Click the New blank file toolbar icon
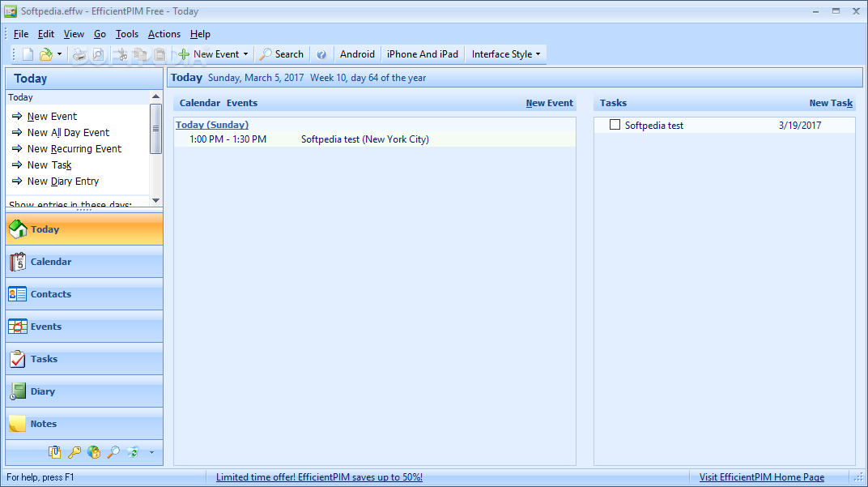The width and height of the screenshot is (868, 487). tap(28, 54)
